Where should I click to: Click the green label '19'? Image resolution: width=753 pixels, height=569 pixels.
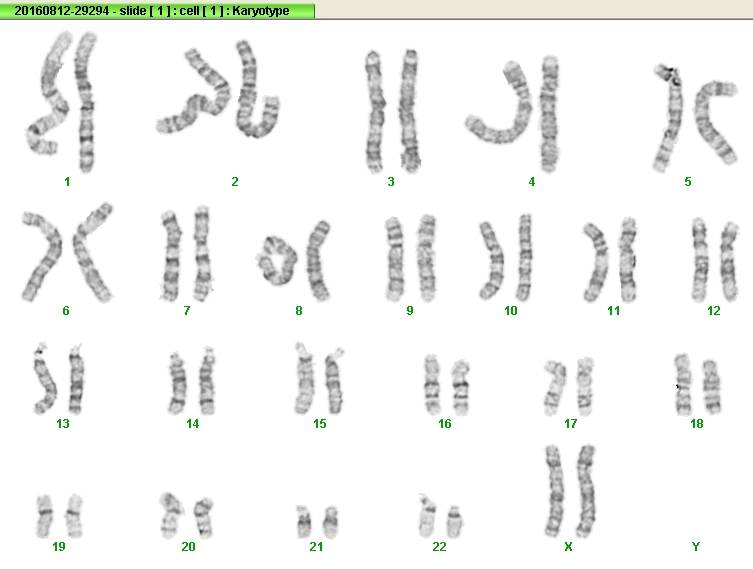pyautogui.click(x=59, y=546)
